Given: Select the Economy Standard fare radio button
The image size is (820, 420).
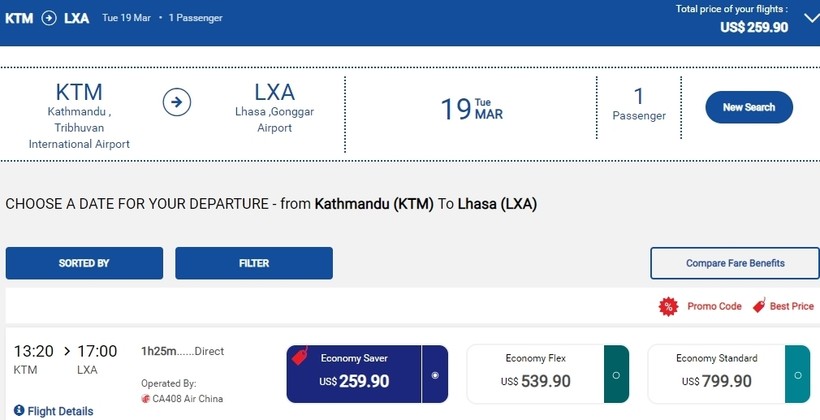Looking at the screenshot, I should pyautogui.click(x=797, y=375).
